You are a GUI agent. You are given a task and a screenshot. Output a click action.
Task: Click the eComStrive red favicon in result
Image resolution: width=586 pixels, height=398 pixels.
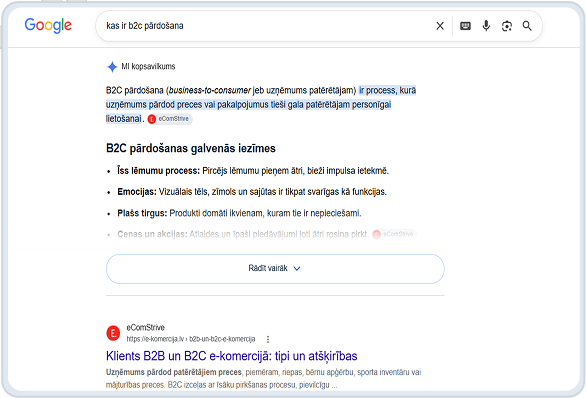[x=113, y=333]
